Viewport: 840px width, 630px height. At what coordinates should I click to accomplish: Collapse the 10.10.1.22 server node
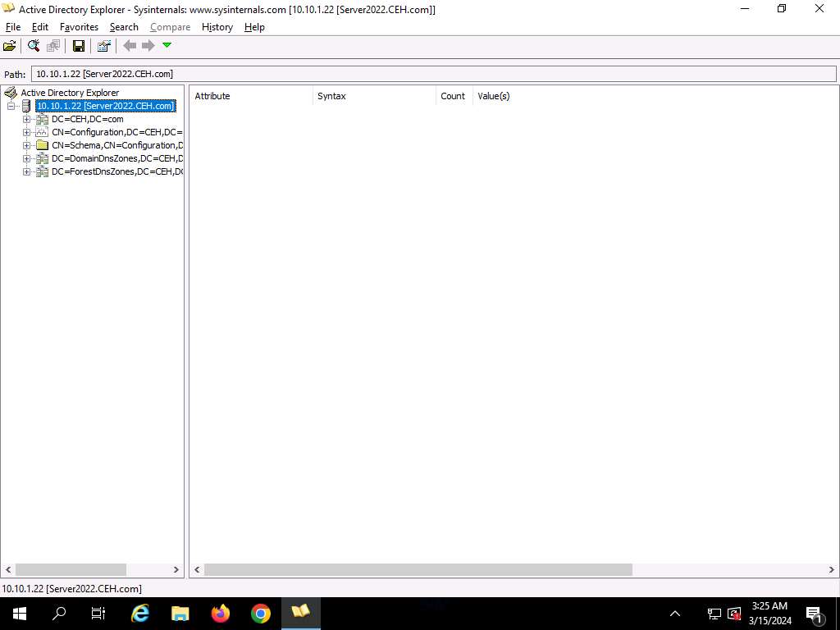(x=11, y=106)
